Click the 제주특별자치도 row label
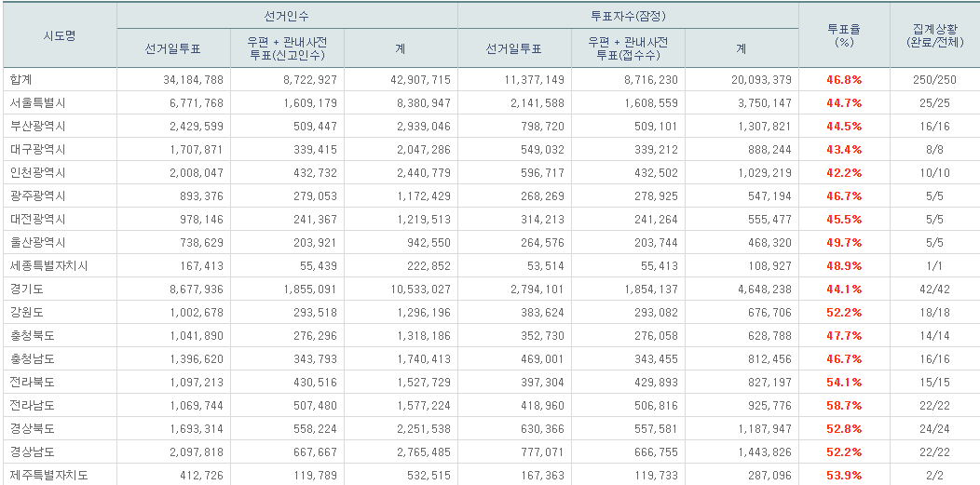 [x=46, y=476]
